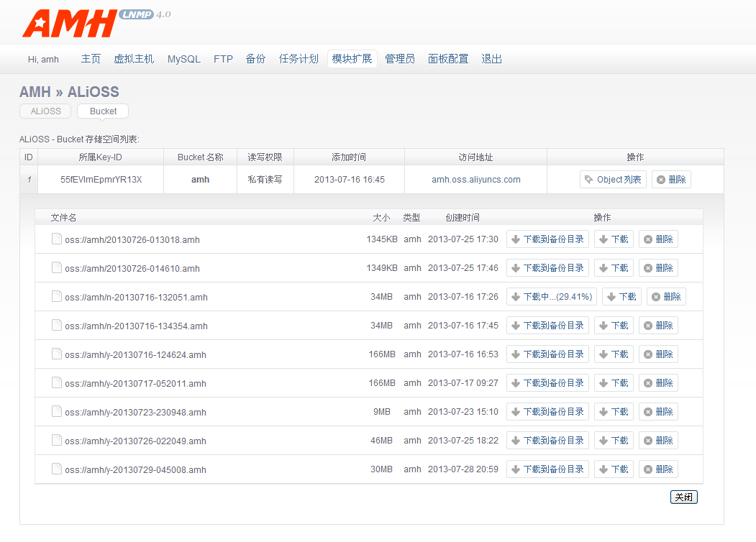Log out via 退出 link
The height and width of the screenshot is (542, 756).
(491, 59)
